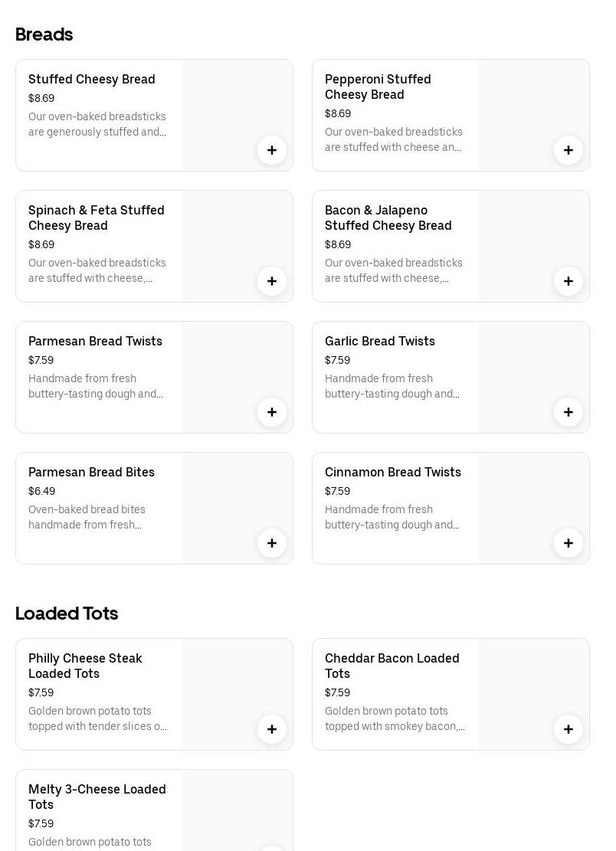This screenshot has width=616, height=851.
Task: Add Stuffed Cheesy Bread to cart
Action: pyautogui.click(x=272, y=150)
